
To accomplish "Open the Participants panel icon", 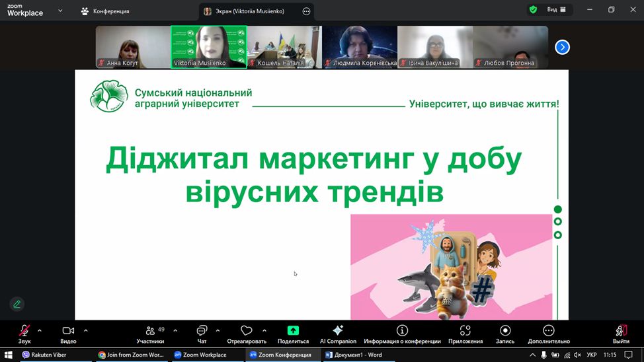I will (149, 330).
